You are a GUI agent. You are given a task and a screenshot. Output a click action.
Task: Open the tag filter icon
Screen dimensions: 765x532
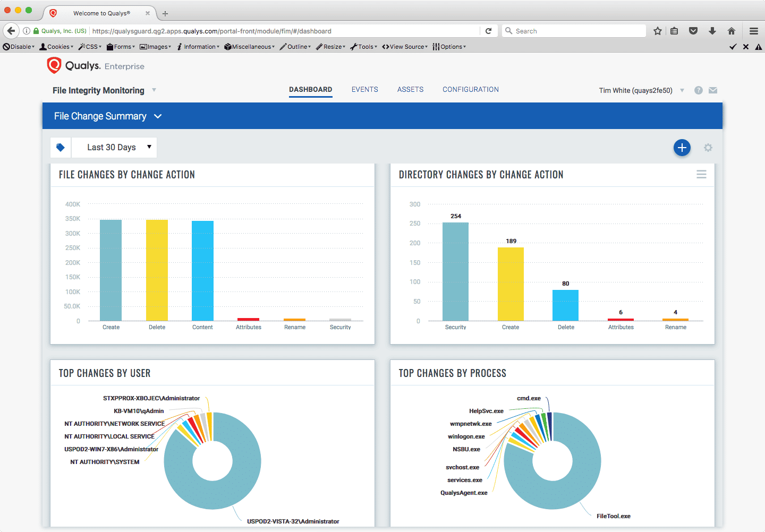[61, 148]
